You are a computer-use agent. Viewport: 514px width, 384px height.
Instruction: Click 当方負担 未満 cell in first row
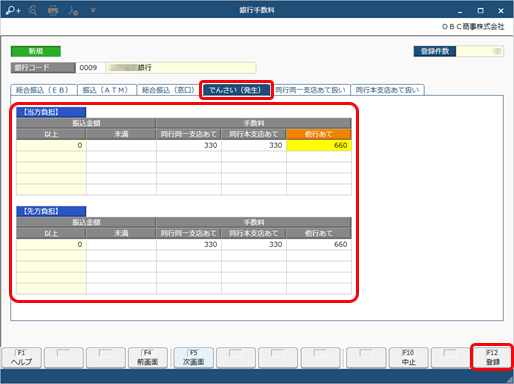coord(121,145)
